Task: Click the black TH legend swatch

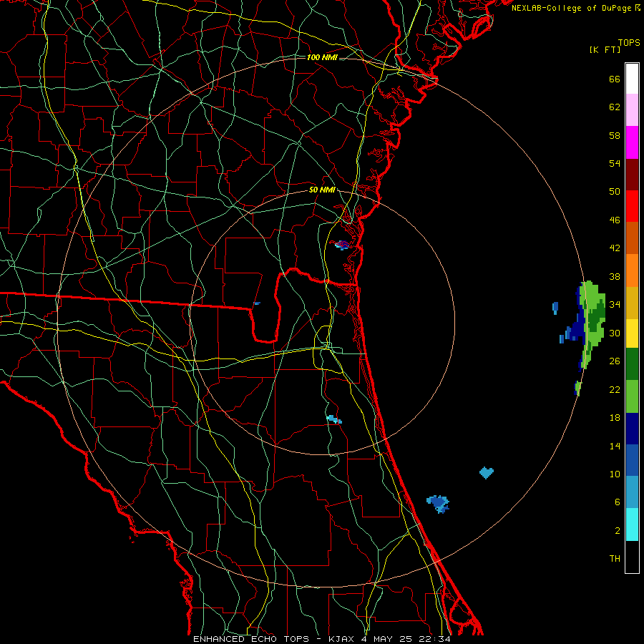Action: pyautogui.click(x=632, y=557)
